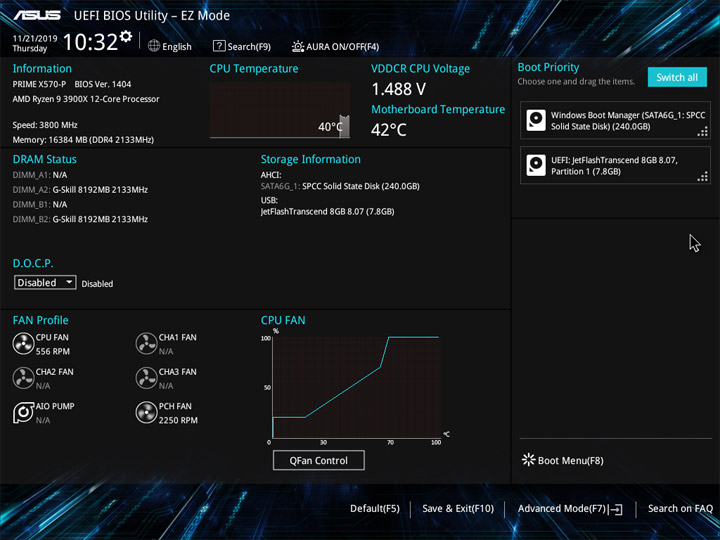This screenshot has height=540, width=720.
Task: Click the CHA2 FAN fan icon
Action: [23, 378]
